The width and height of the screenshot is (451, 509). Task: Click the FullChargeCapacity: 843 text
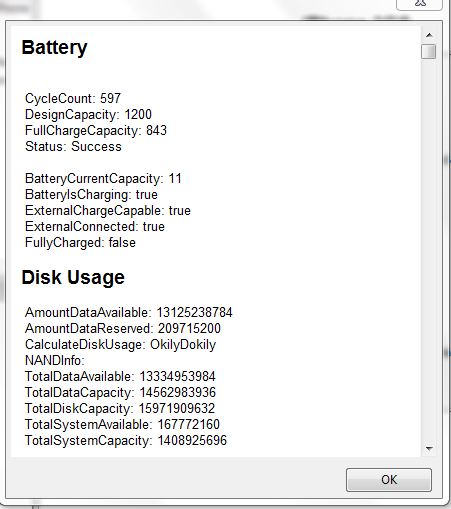(x=96, y=130)
